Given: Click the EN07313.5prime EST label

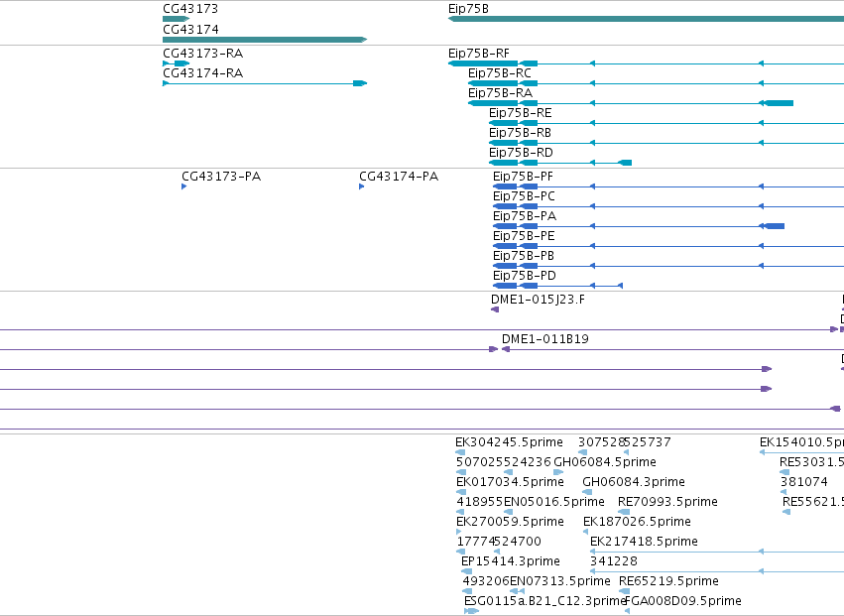Looking at the screenshot, I should pyautogui.click(x=559, y=582).
